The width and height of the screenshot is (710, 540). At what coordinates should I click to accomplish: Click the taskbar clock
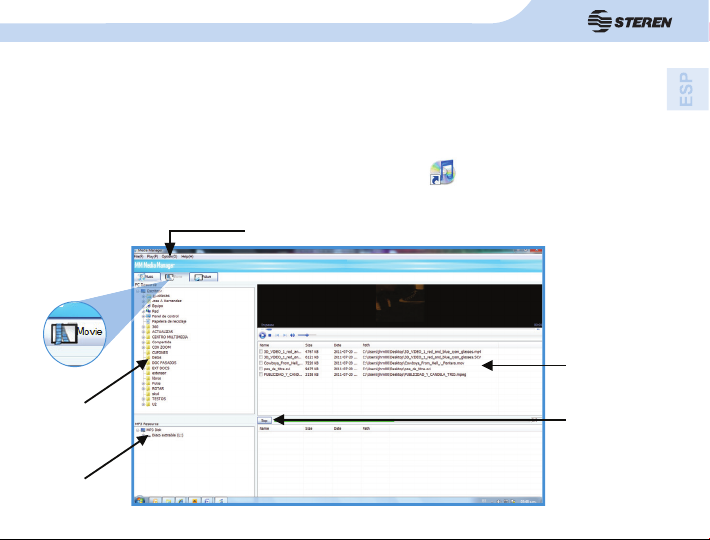tap(528, 501)
